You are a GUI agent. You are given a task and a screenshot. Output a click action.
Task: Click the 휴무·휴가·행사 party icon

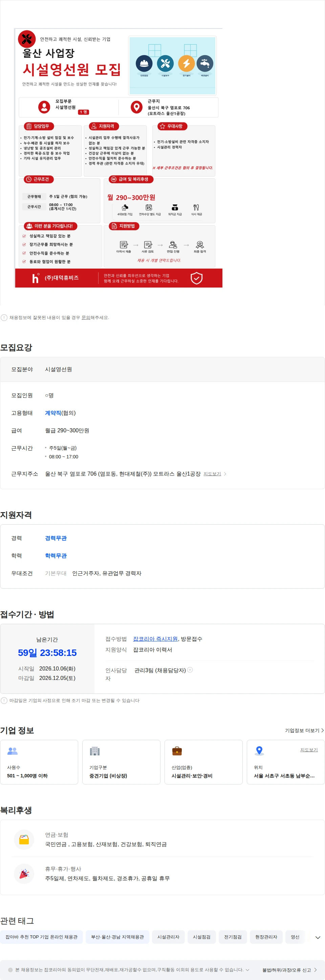coord(24,873)
